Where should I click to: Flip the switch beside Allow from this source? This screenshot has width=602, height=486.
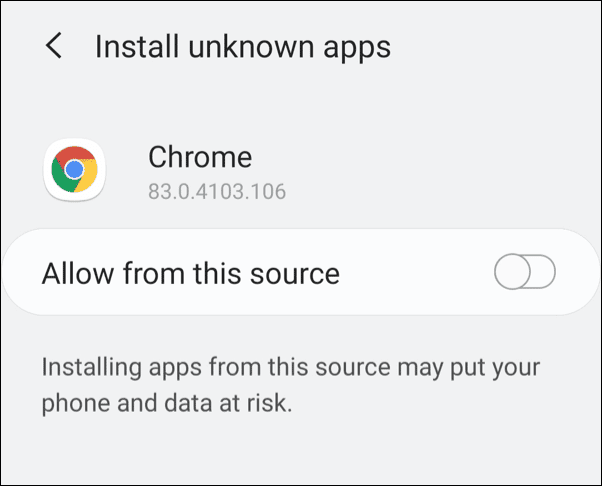pyautogui.click(x=525, y=272)
